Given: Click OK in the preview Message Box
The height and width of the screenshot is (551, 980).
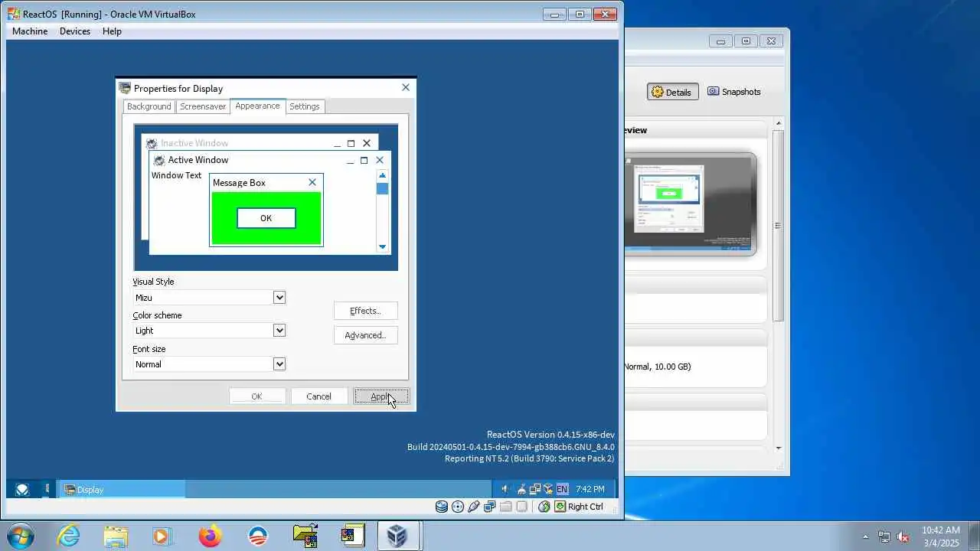Looking at the screenshot, I should click(x=266, y=218).
